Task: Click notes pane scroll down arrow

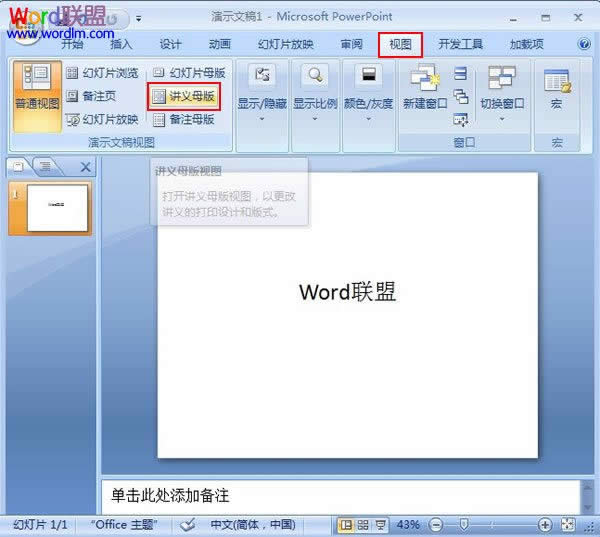Action: coord(587,507)
